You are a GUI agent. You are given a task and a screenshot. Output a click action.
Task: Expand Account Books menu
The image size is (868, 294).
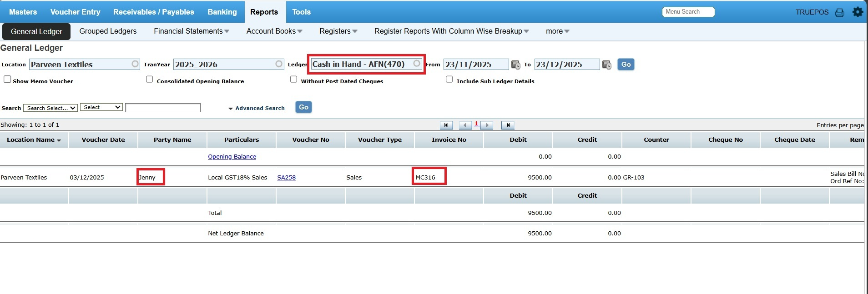coord(274,31)
